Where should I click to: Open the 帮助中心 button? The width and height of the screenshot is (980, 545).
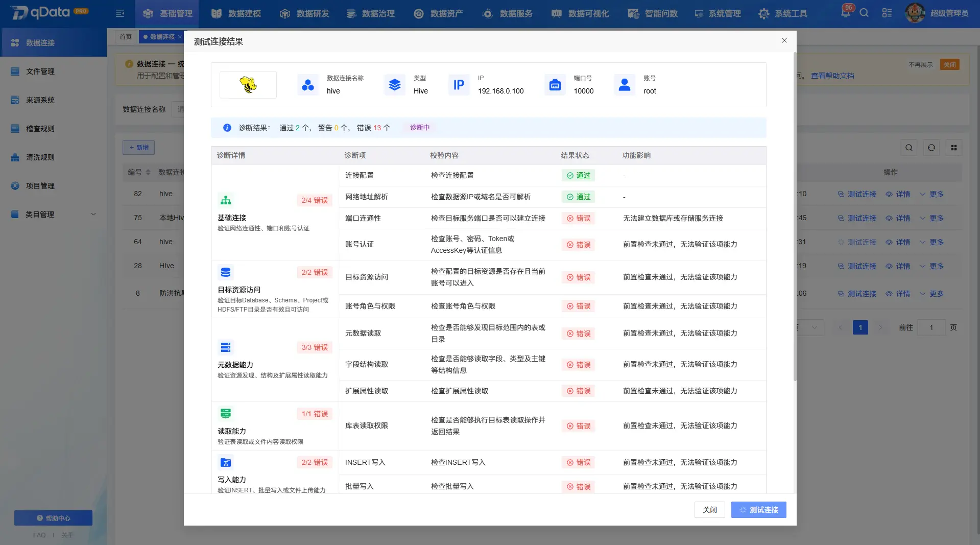point(53,518)
